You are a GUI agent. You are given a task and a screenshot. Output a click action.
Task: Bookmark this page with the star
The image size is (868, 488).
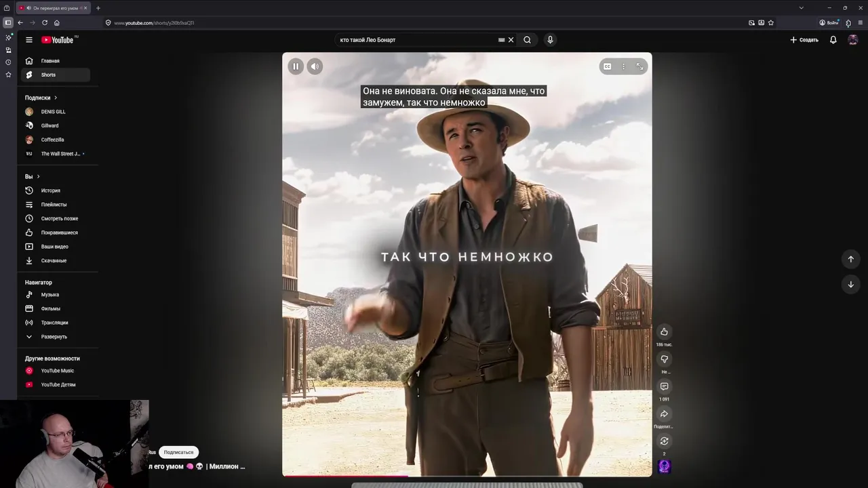click(771, 22)
